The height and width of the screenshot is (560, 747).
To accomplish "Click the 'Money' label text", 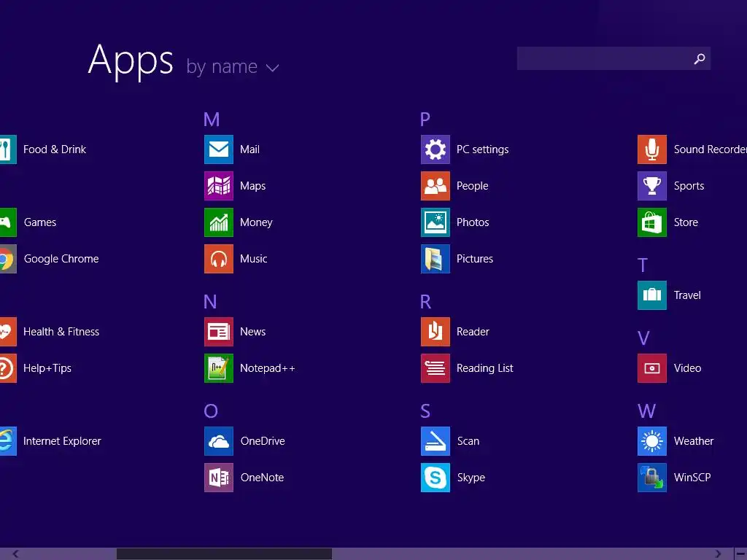I will pyautogui.click(x=256, y=222).
